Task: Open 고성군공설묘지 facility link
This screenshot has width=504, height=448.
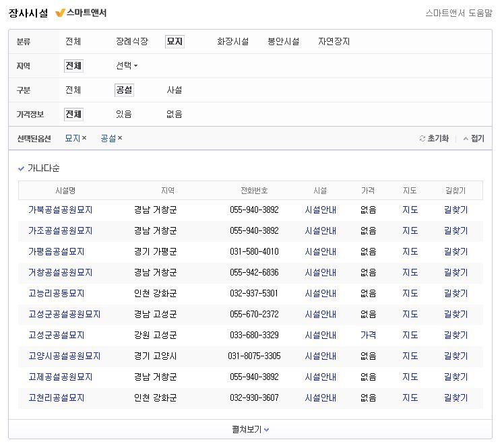Action: pos(56,335)
